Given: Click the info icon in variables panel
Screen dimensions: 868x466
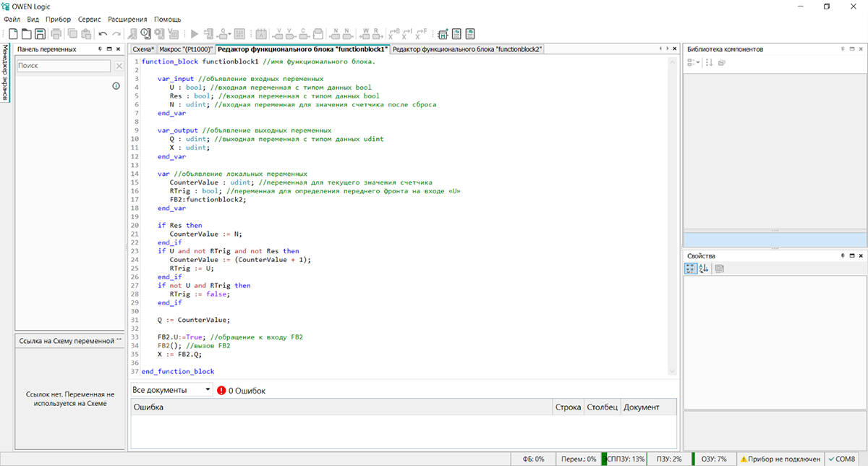Looking at the screenshot, I should (x=116, y=86).
